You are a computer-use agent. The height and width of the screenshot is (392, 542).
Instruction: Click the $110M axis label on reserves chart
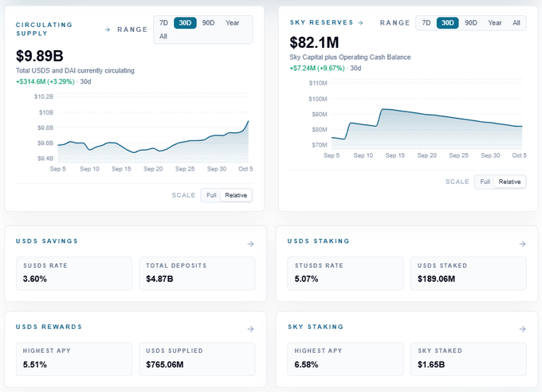[x=318, y=83]
